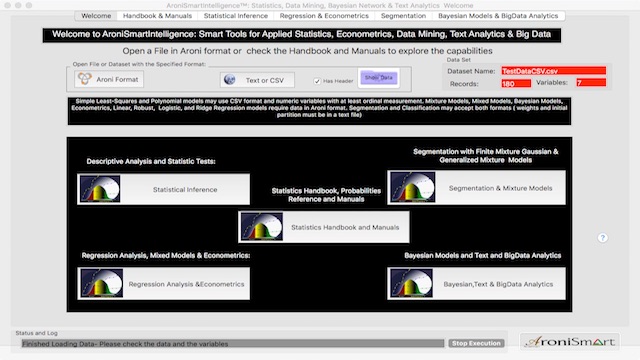Click the globe icon on Text or CSV
640x360 pixels.
point(229,80)
